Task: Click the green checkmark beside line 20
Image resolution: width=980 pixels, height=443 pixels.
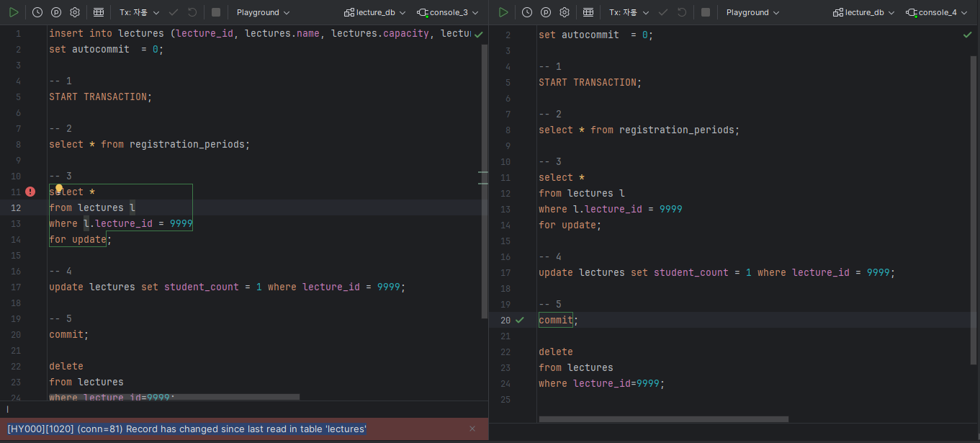Action: [520, 320]
